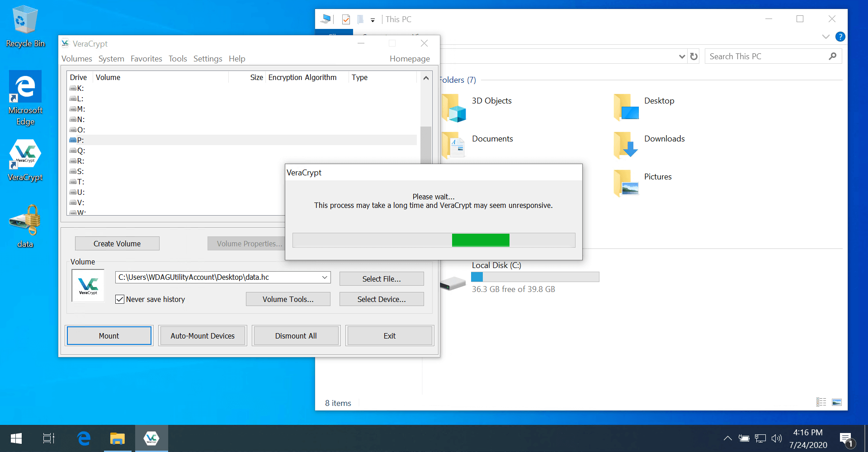This screenshot has width=868, height=452.
Task: Uncheck the Never save history option
Action: pyautogui.click(x=119, y=299)
